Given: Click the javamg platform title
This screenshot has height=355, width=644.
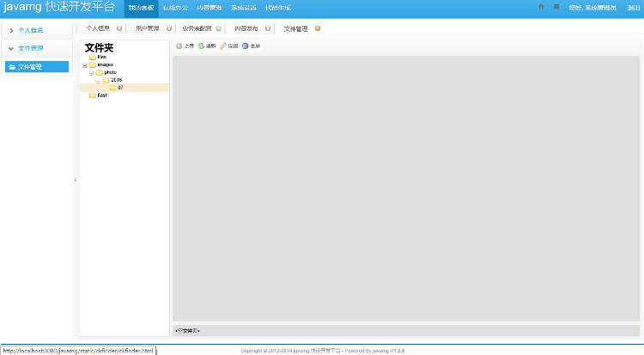Looking at the screenshot, I should [58, 7].
